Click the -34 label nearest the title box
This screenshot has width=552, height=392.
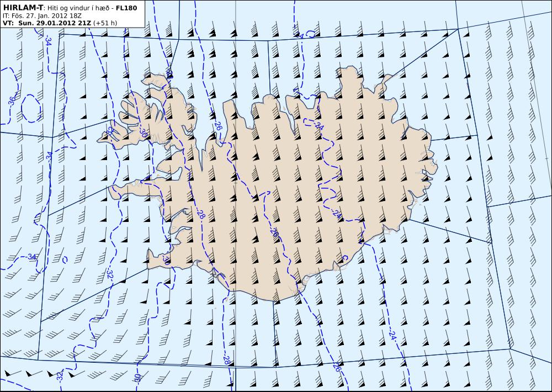pyautogui.click(x=48, y=41)
